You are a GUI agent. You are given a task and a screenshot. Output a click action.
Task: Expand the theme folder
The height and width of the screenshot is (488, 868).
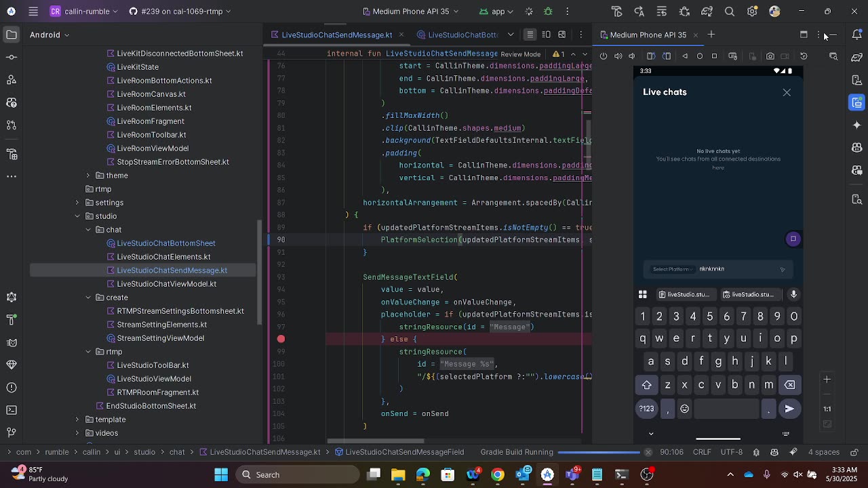88,176
